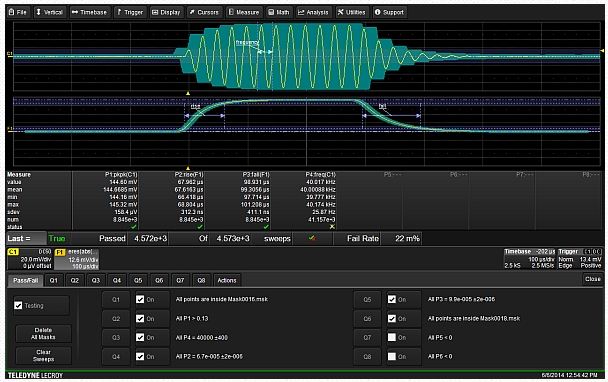Open the Math menu

coord(279,12)
